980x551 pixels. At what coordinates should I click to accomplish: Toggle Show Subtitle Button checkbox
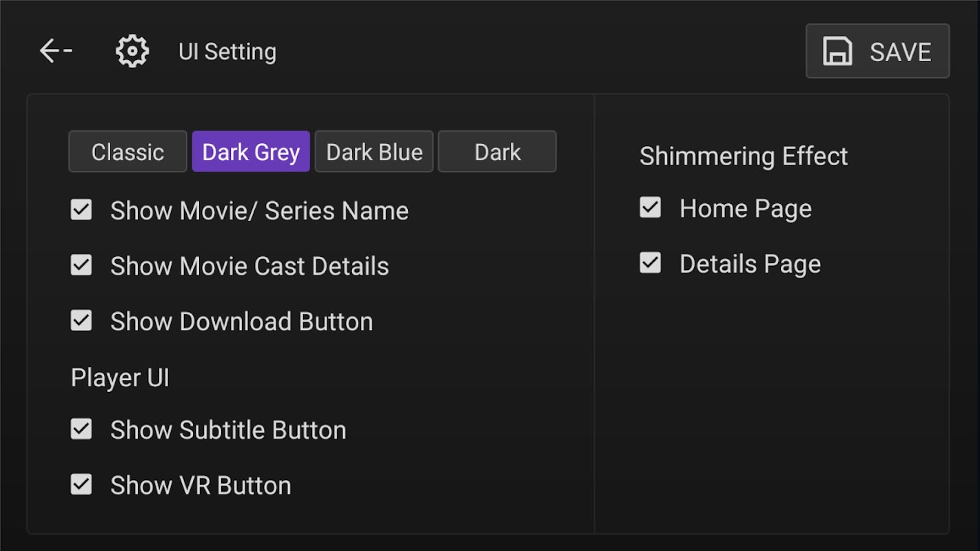point(81,429)
